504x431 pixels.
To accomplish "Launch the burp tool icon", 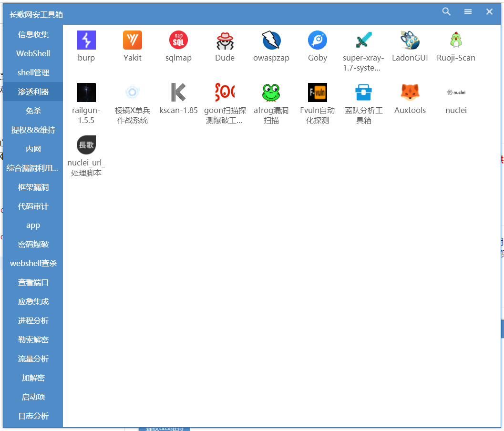I will pyautogui.click(x=86, y=40).
